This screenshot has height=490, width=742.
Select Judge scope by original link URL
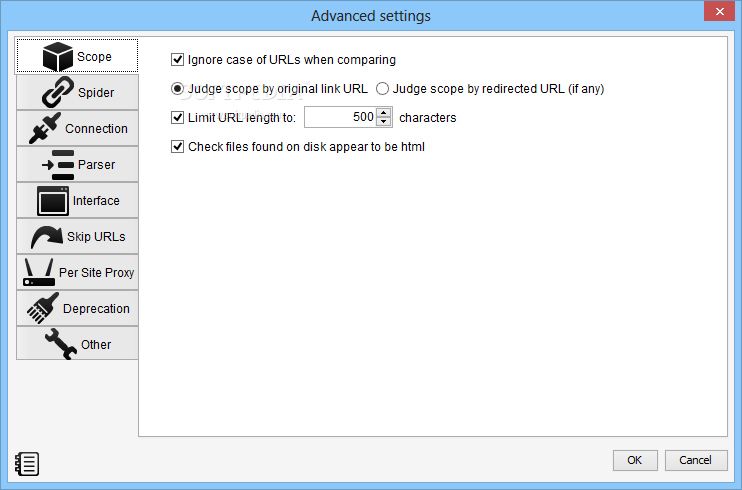click(x=177, y=89)
